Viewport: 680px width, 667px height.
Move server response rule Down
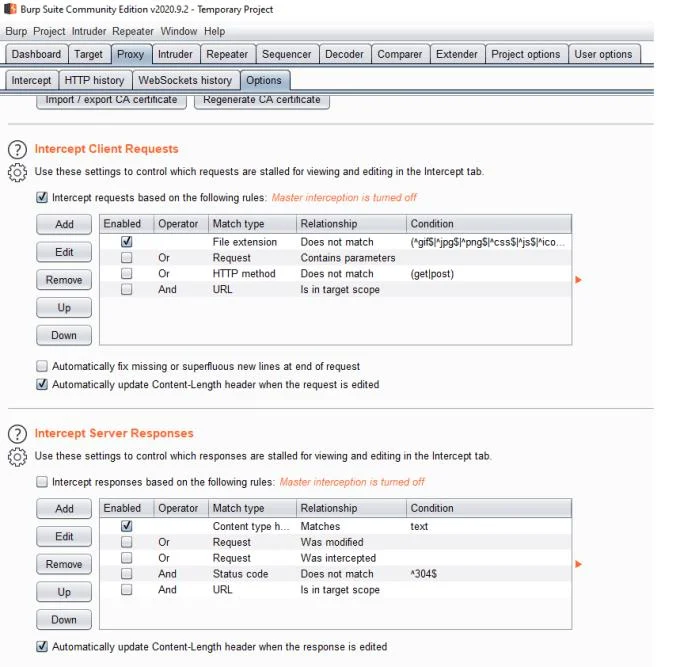[64, 620]
